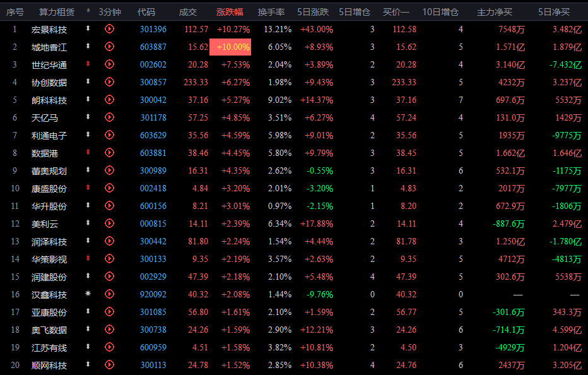Image resolution: width=588 pixels, height=375 pixels.
Task: Click the red play icon in 世纪华通 row
Action: (109, 64)
